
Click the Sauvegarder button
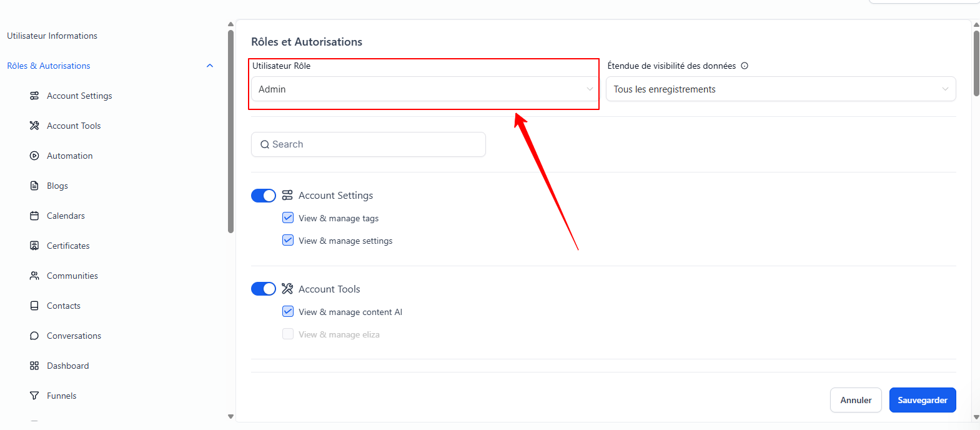922,400
